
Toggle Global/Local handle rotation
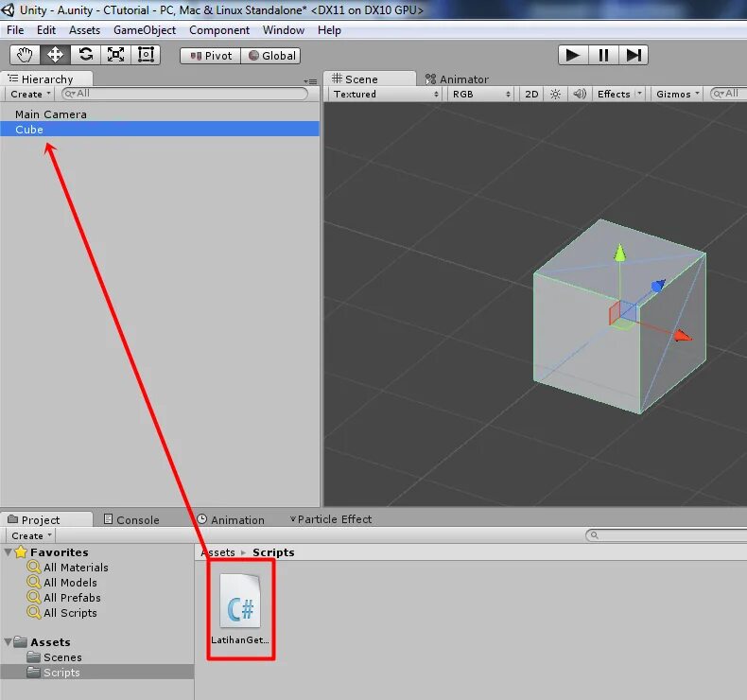[270, 56]
